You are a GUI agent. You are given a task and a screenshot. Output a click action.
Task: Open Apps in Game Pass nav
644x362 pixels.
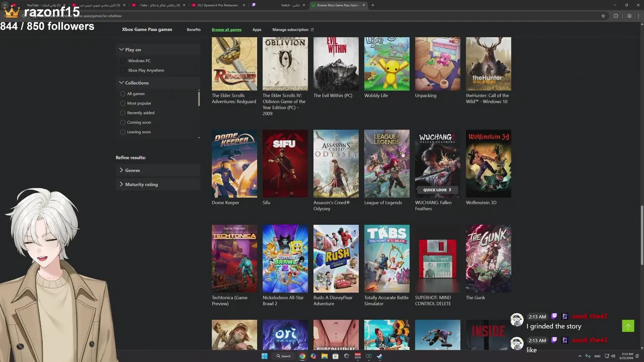click(x=257, y=30)
